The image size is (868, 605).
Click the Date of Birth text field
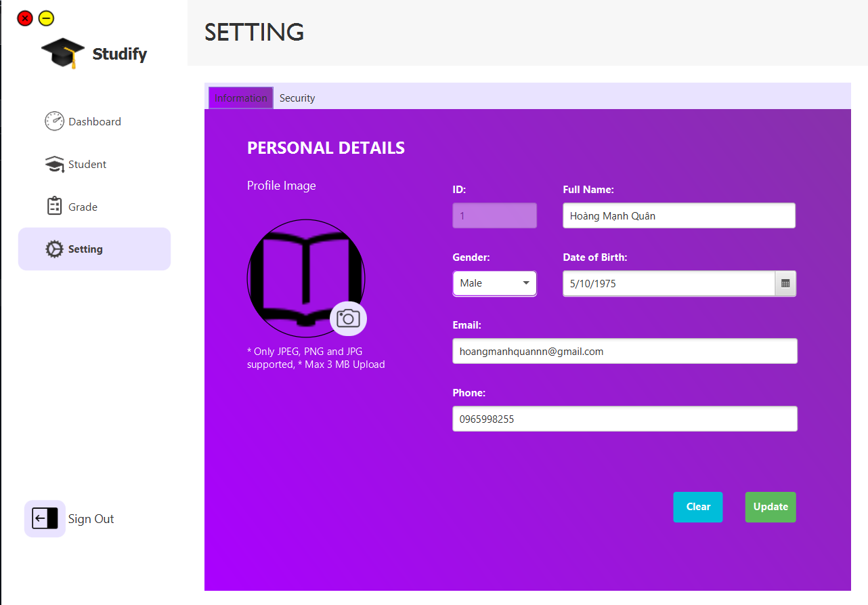pyautogui.click(x=669, y=283)
